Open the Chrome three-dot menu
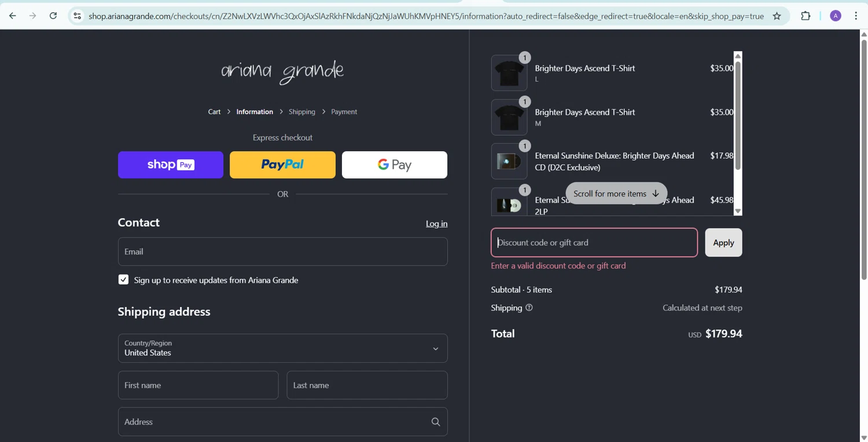 click(x=855, y=16)
